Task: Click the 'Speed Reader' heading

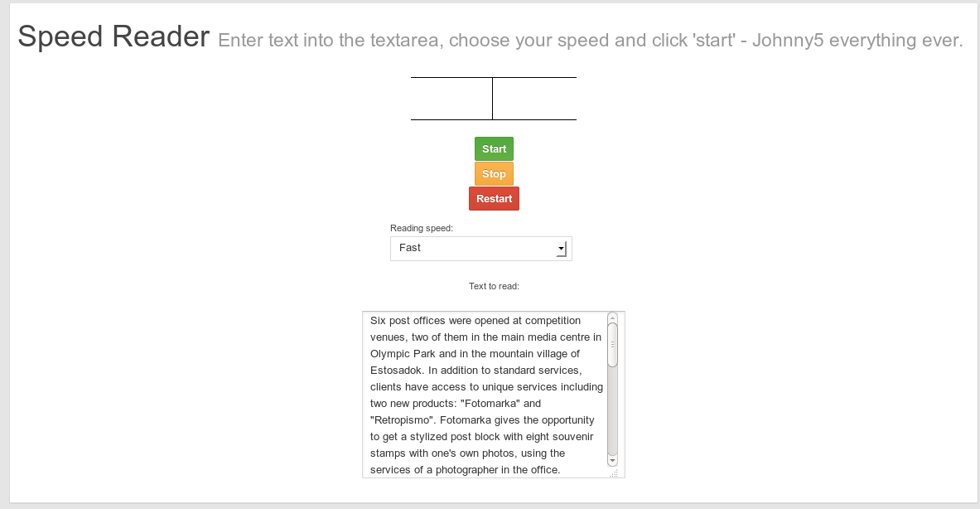Action: pyautogui.click(x=113, y=36)
